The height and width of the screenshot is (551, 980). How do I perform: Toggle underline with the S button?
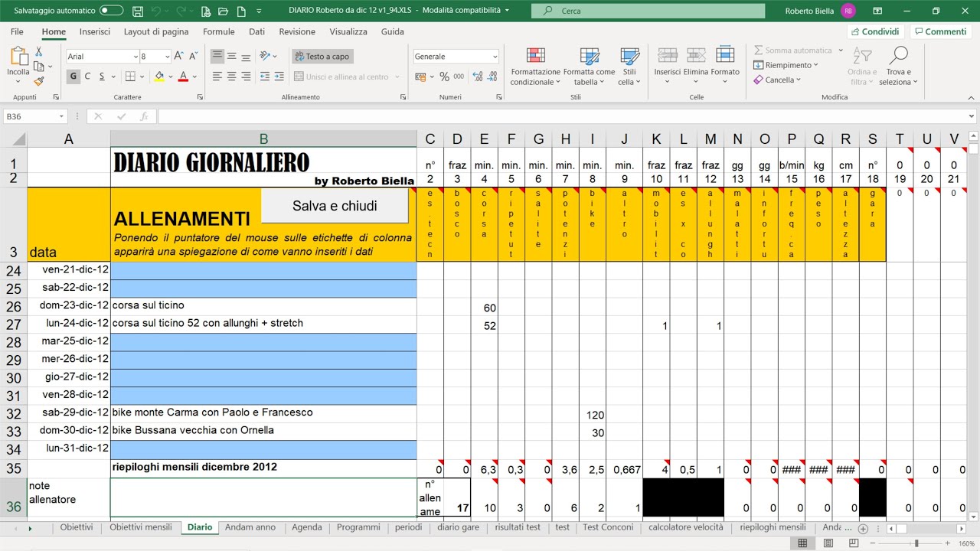point(102,77)
